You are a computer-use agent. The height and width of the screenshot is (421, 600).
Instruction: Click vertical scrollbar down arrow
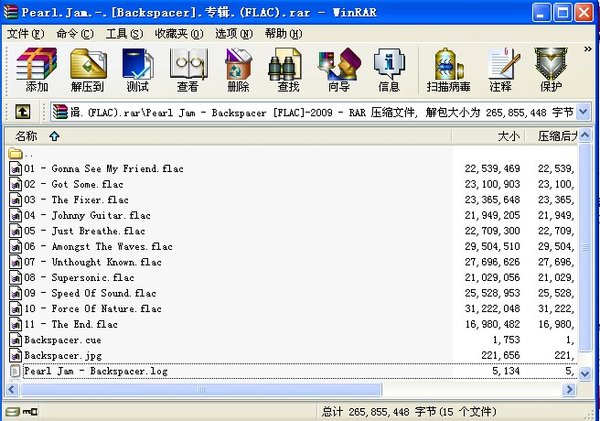coord(585,374)
